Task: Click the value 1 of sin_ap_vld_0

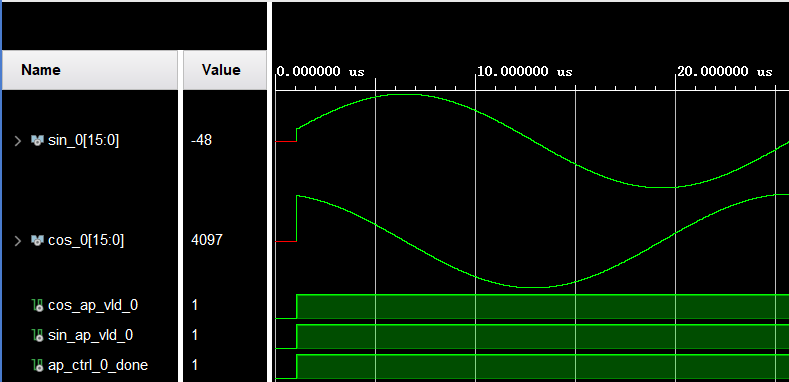Action: click(x=195, y=335)
